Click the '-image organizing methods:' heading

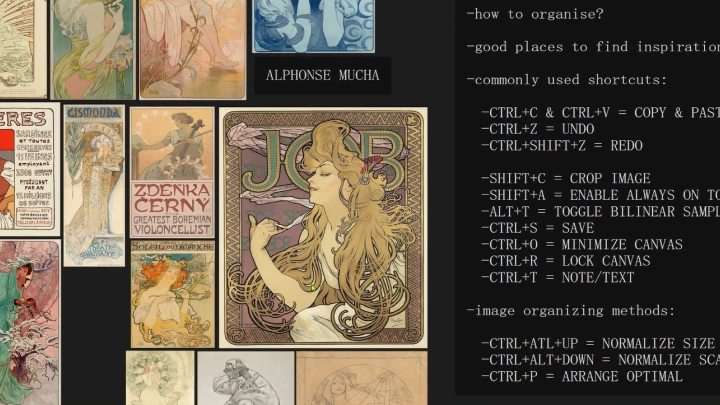tap(571, 311)
